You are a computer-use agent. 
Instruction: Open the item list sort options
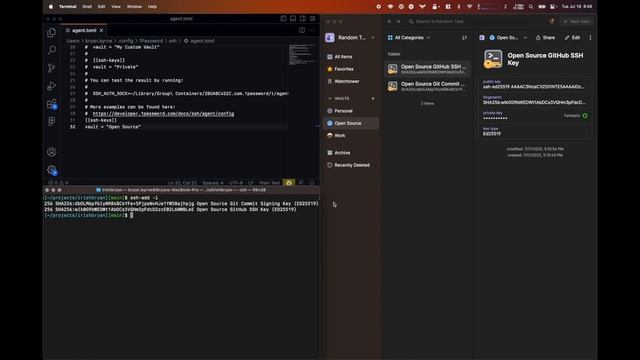tap(464, 38)
